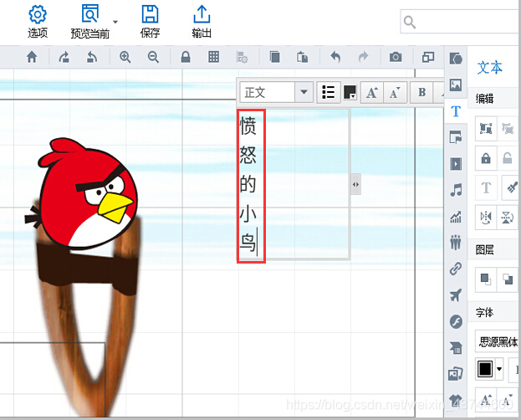Bring the object forward under 图层
521x420 pixels.
(486, 279)
